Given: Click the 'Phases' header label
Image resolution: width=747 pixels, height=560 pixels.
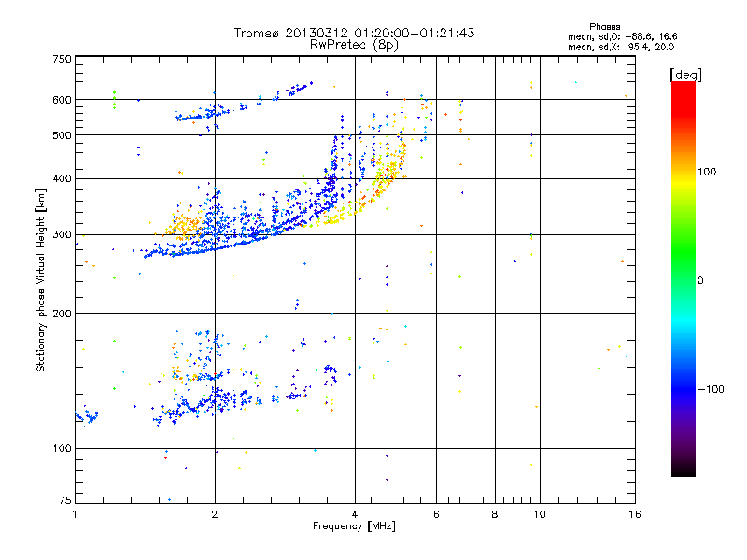Looking at the screenshot, I should [x=604, y=27].
